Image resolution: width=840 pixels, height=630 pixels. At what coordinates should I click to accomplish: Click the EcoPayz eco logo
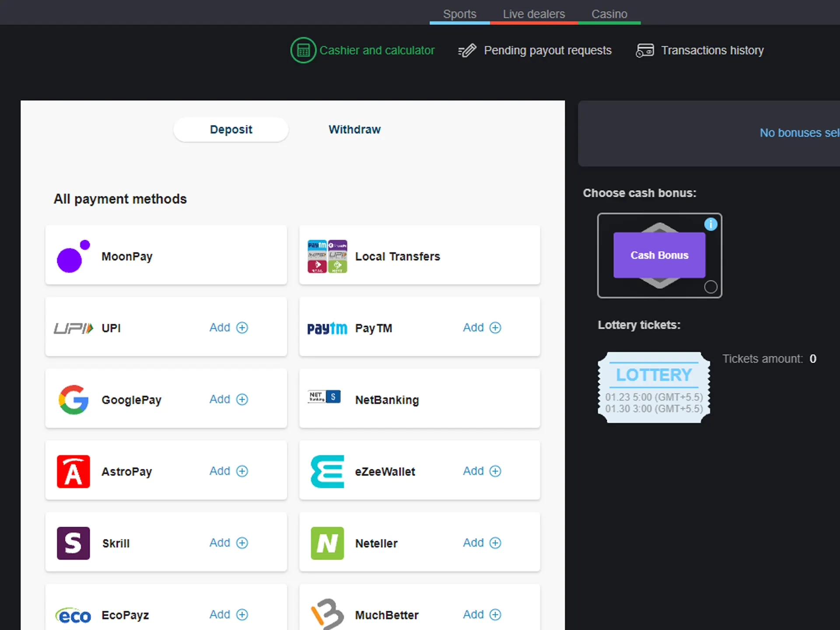pyautogui.click(x=73, y=616)
